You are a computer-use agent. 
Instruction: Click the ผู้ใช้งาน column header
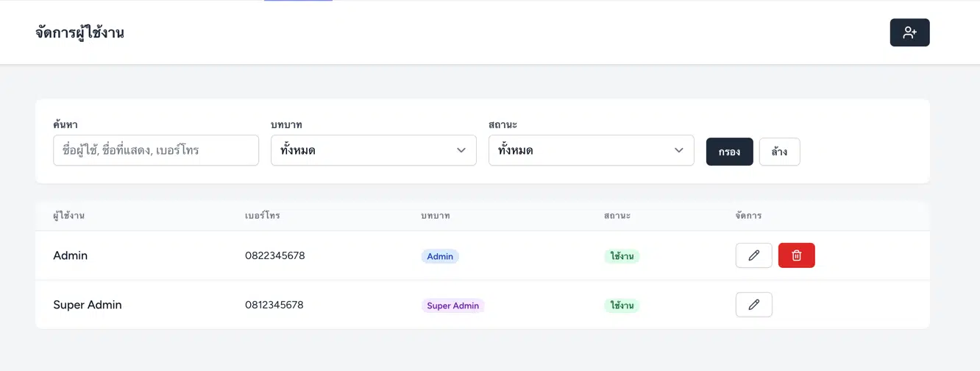[x=68, y=216]
